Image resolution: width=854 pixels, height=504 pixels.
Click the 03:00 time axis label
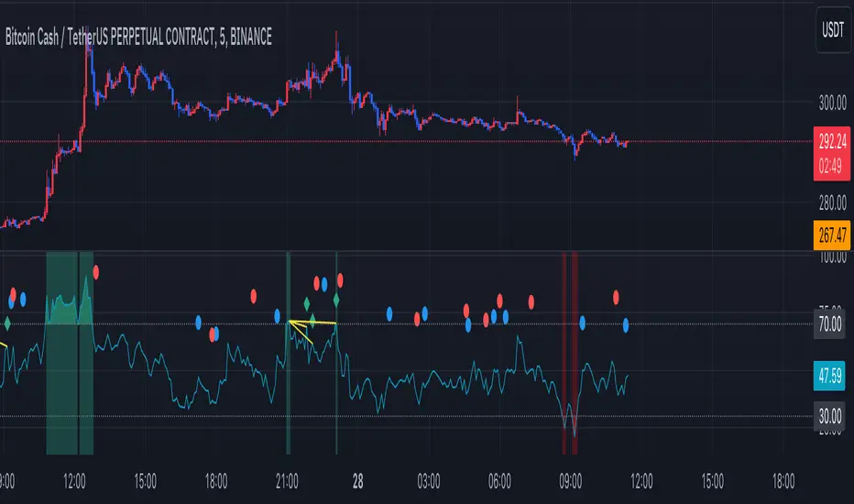point(429,481)
